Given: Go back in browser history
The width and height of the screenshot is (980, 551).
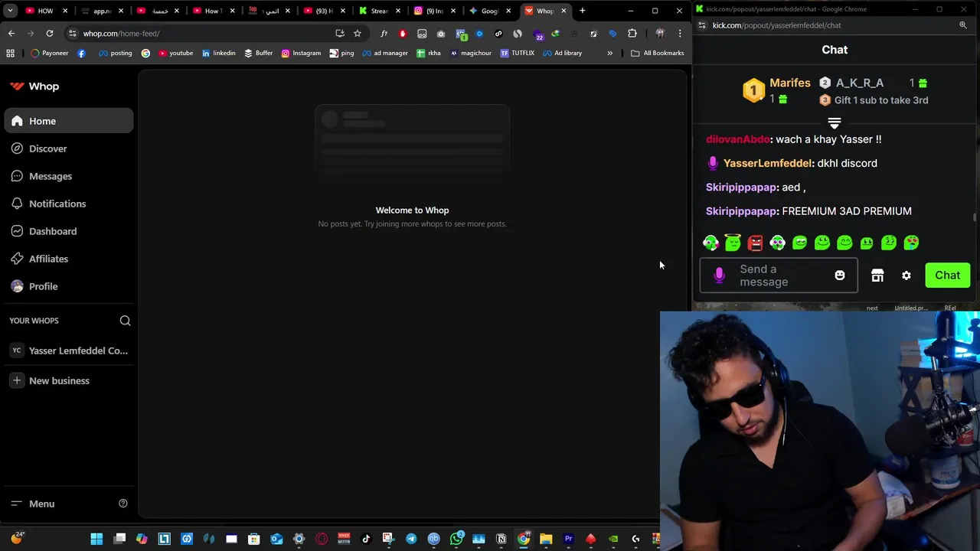Looking at the screenshot, I should click(11, 34).
